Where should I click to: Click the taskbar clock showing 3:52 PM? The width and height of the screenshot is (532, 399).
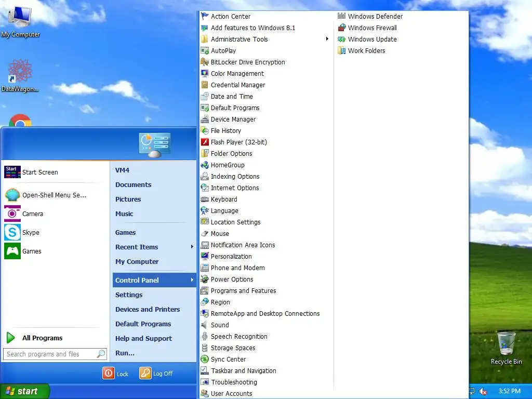coord(509,391)
